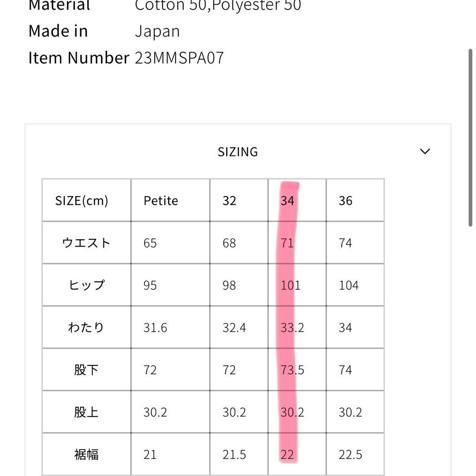476x476 pixels.
Task: Select the ヒップ row label
Action: tap(86, 285)
